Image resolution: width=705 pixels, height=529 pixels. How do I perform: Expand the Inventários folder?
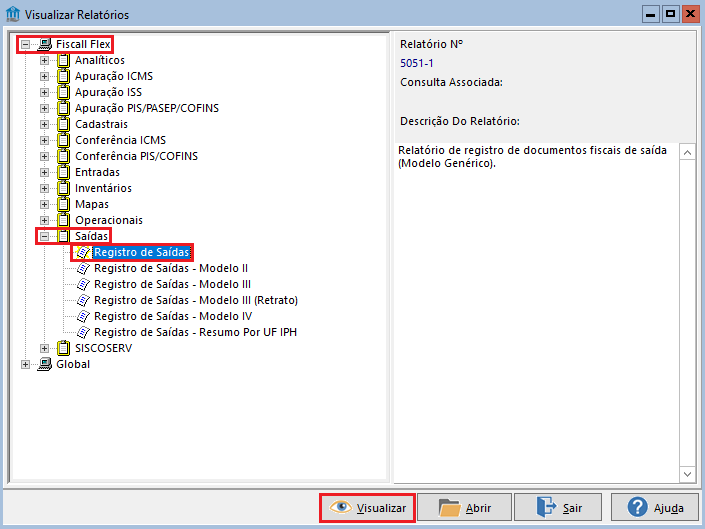44,188
